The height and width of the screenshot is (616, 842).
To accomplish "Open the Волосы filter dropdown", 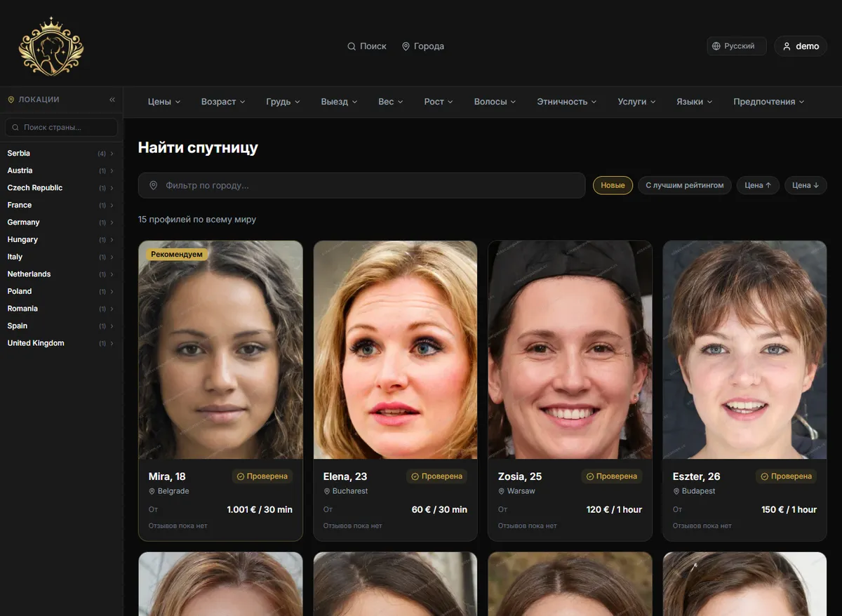I will pyautogui.click(x=495, y=102).
